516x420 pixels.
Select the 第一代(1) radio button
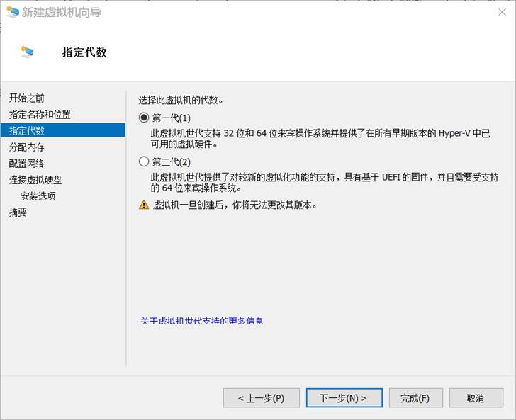coord(144,118)
